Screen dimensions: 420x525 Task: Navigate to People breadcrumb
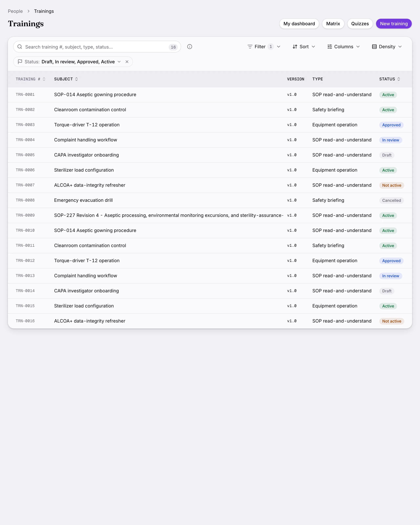click(x=15, y=11)
